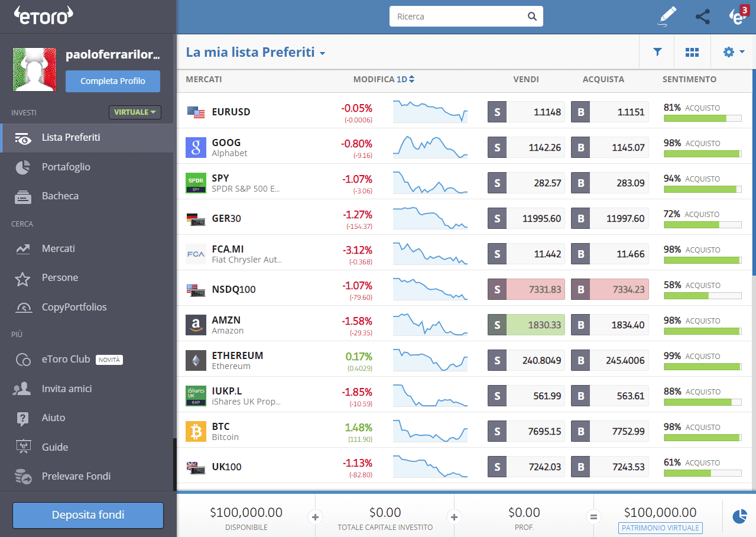Screen dimensions: 756x537
Task: Go to Portafoglio in the sidebar
Action: [x=66, y=167]
